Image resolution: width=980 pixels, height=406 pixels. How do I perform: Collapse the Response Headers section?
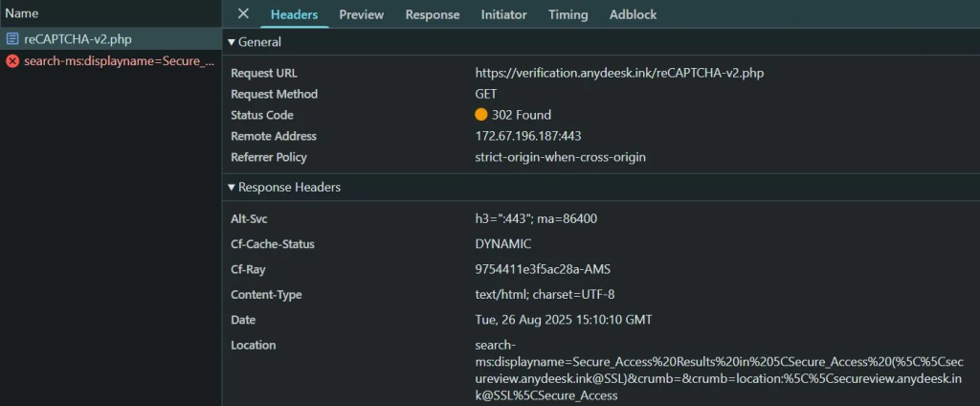pos(232,188)
